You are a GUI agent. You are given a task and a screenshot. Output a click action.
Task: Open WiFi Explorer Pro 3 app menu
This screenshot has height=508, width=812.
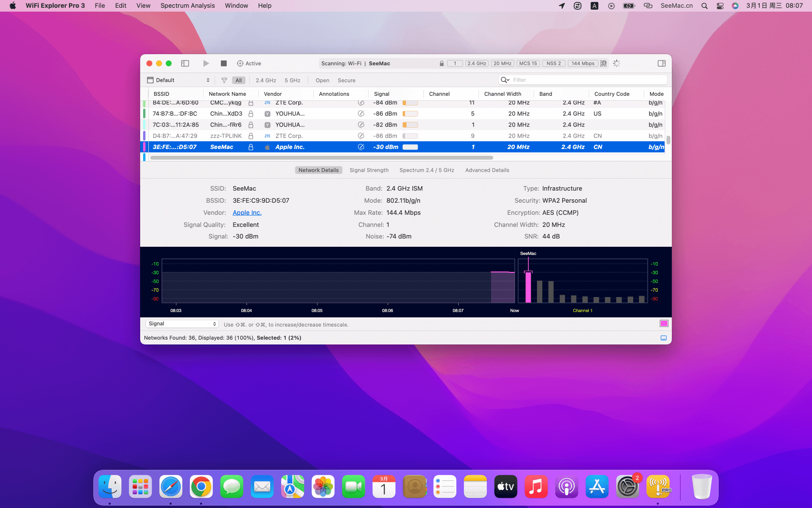55,6
